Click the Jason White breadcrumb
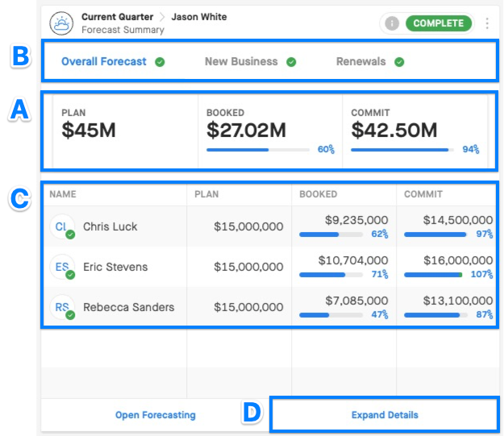504x436 pixels. pyautogui.click(x=199, y=17)
